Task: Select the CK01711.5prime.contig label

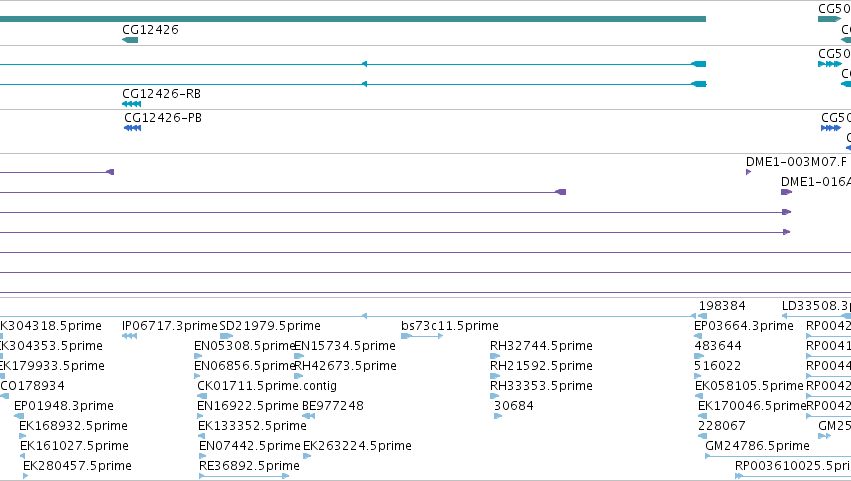Action: click(267, 386)
